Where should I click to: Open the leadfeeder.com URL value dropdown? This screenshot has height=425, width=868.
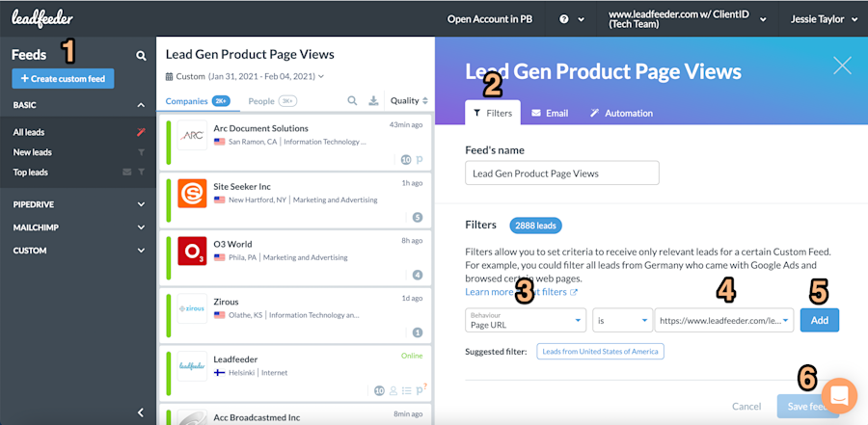pyautogui.click(x=724, y=320)
